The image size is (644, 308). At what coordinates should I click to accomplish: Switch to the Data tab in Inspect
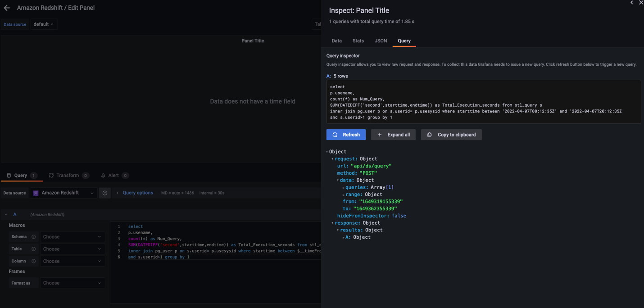(x=337, y=41)
